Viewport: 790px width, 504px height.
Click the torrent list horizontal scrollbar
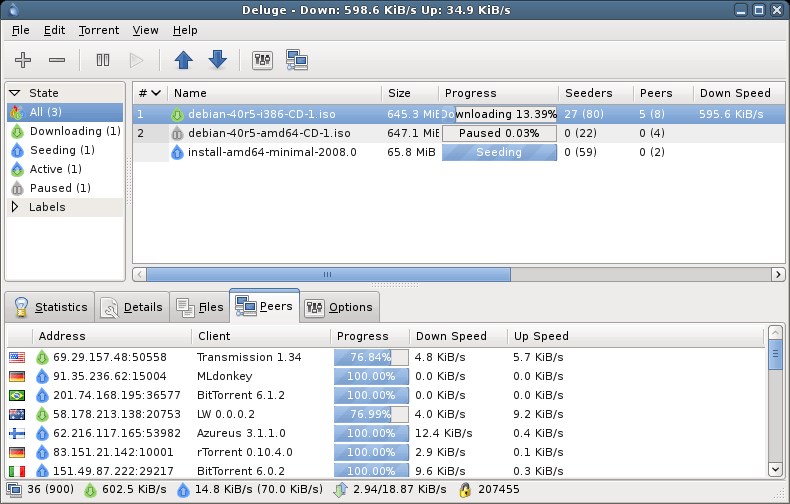458,275
